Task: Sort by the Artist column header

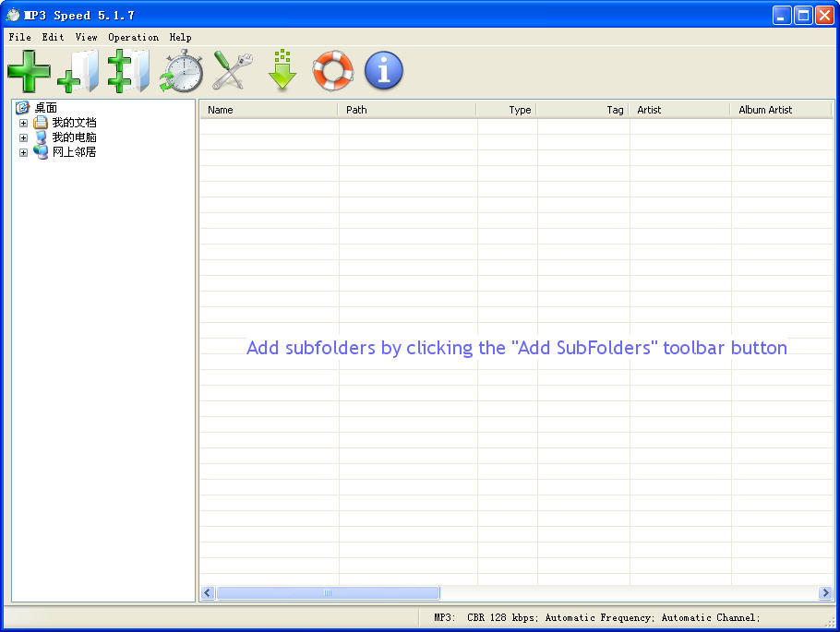Action: [x=679, y=110]
